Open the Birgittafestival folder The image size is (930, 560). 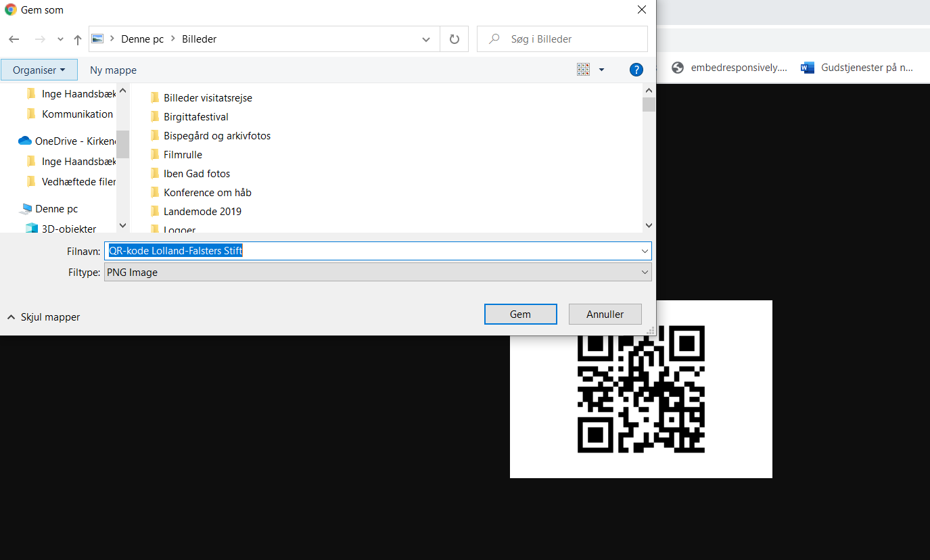point(195,116)
